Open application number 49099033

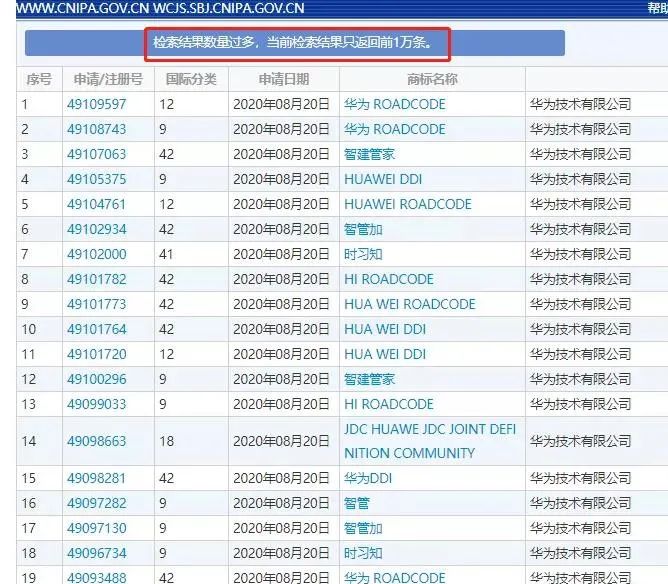pos(97,404)
